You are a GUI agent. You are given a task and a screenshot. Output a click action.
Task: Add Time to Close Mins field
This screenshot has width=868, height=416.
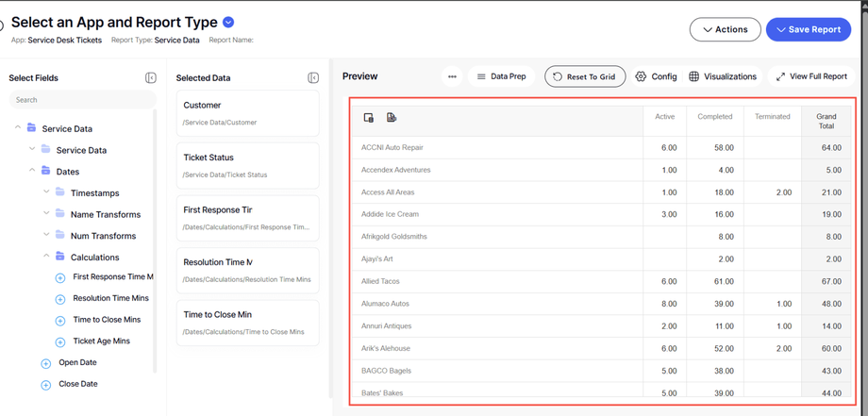pyautogui.click(x=60, y=321)
